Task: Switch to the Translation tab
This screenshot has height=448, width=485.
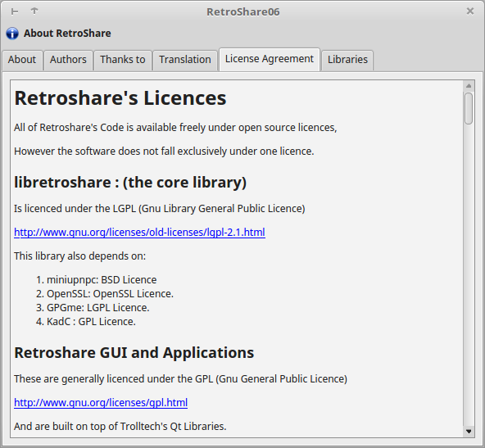Action: click(185, 60)
